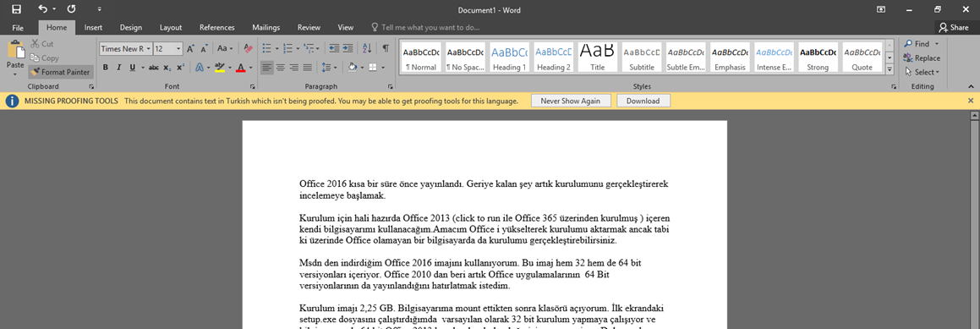Open the font size dropdown
Image resolution: width=980 pixels, height=329 pixels.
point(178,48)
